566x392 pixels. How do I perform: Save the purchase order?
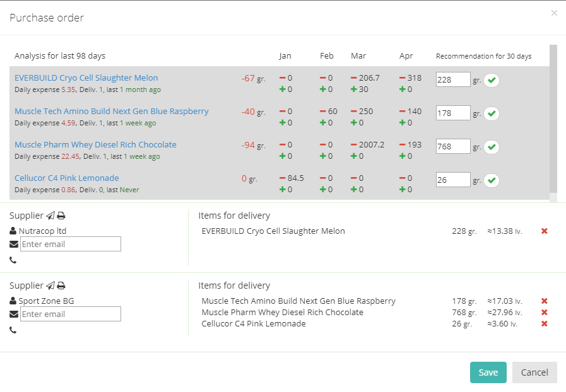click(488, 372)
